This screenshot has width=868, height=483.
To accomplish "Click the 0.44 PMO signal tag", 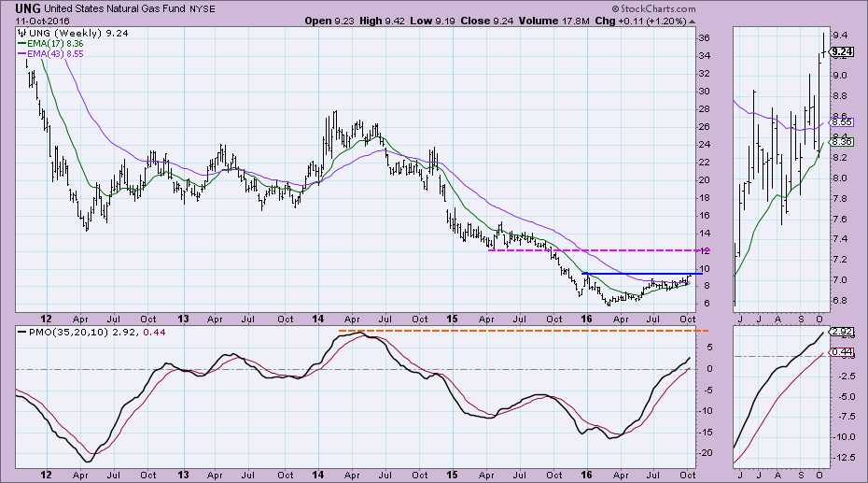I will tap(842, 352).
